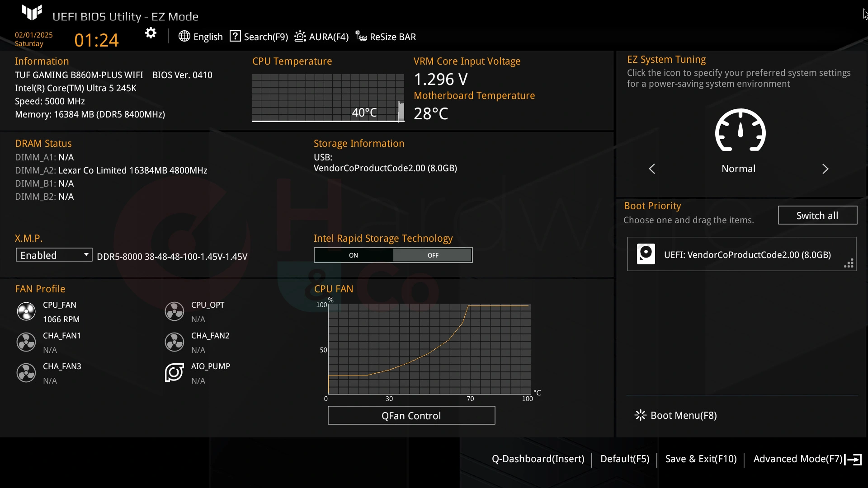868x488 pixels.
Task: Open the X.M.P. Enabled dropdown
Action: tap(54, 255)
